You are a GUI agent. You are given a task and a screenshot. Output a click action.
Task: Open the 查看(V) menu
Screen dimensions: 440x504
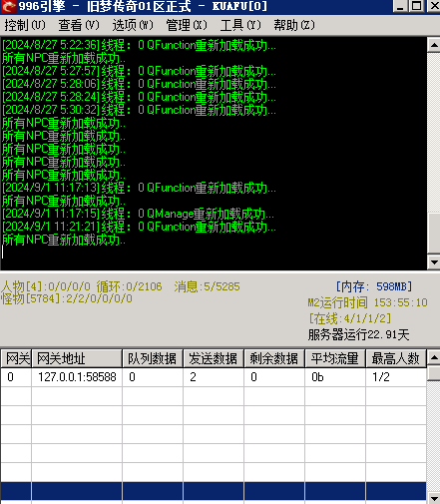tap(79, 25)
